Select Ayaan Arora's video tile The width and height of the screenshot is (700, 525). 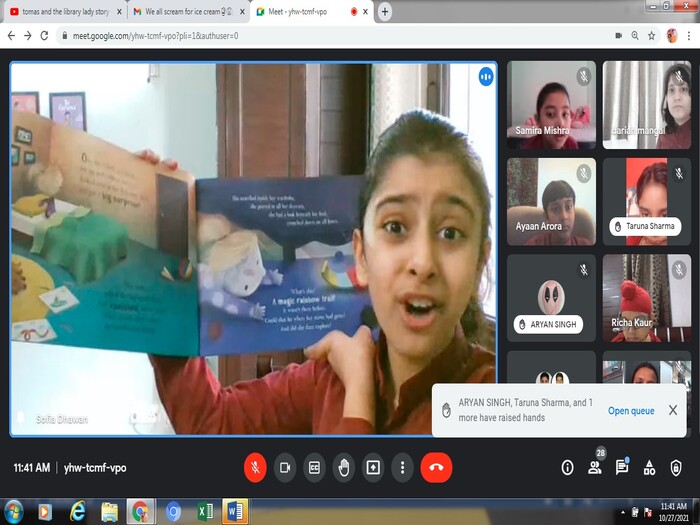click(551, 202)
